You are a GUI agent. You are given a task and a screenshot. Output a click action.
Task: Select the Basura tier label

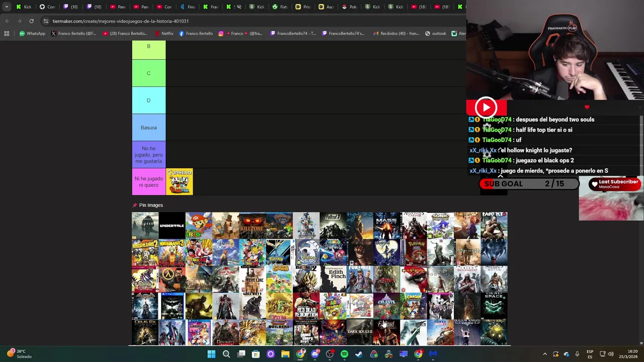148,128
